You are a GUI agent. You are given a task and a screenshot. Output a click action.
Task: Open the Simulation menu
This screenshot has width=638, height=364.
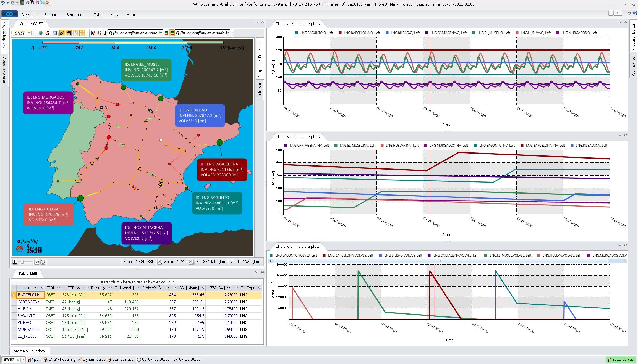[x=76, y=15]
